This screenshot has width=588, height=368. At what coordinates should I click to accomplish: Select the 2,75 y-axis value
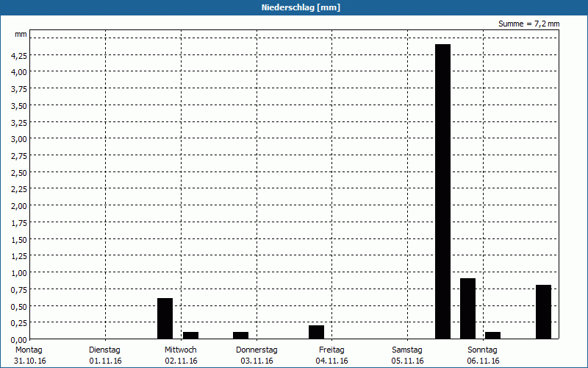pos(19,156)
